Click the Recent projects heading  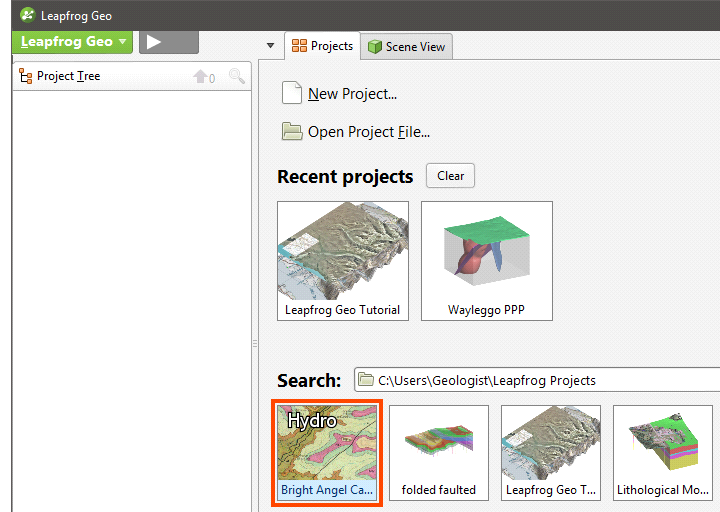[x=345, y=176]
